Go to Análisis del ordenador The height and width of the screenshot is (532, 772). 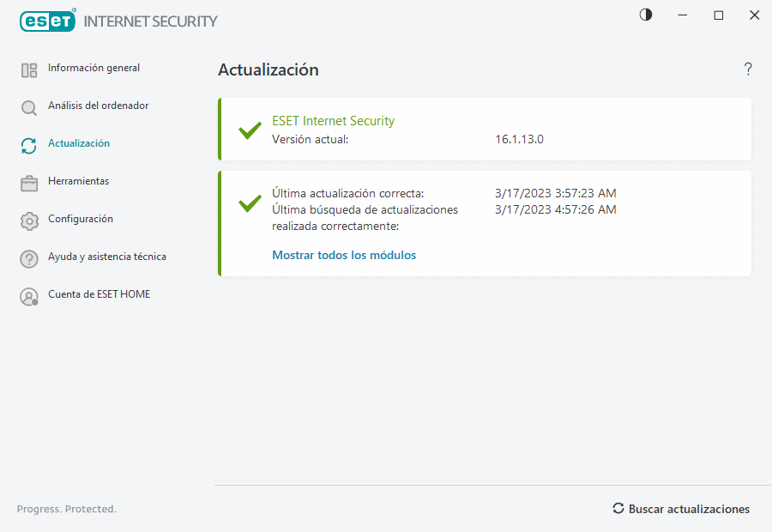(98, 106)
